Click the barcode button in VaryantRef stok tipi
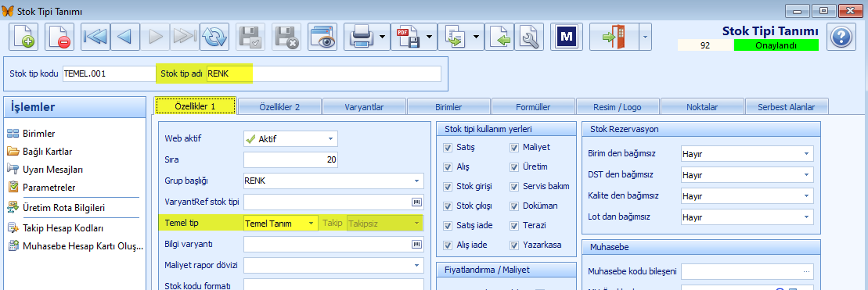Viewport: 868px width, 290px height. (416, 202)
